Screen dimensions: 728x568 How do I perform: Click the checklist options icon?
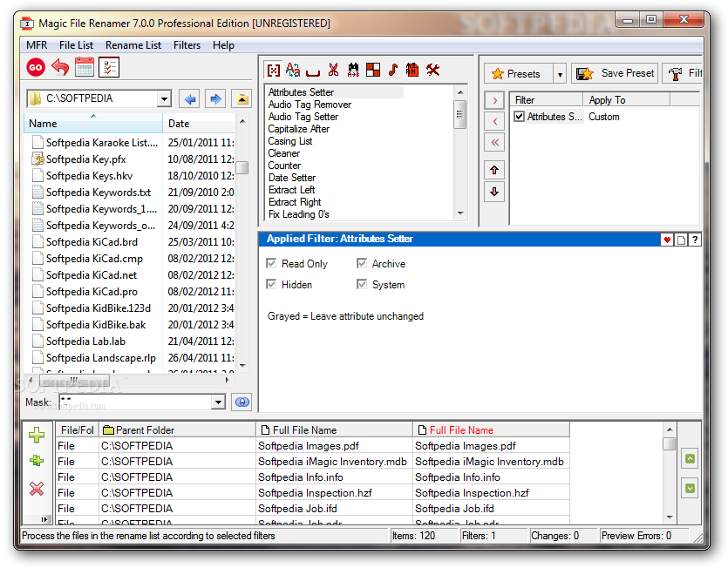(x=109, y=68)
